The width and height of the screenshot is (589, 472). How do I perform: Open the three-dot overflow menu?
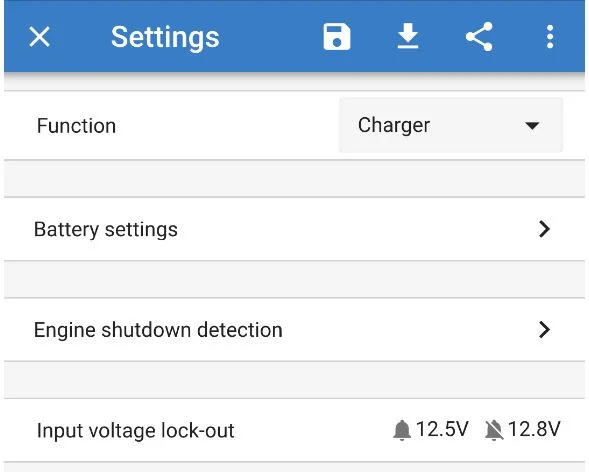click(x=550, y=37)
